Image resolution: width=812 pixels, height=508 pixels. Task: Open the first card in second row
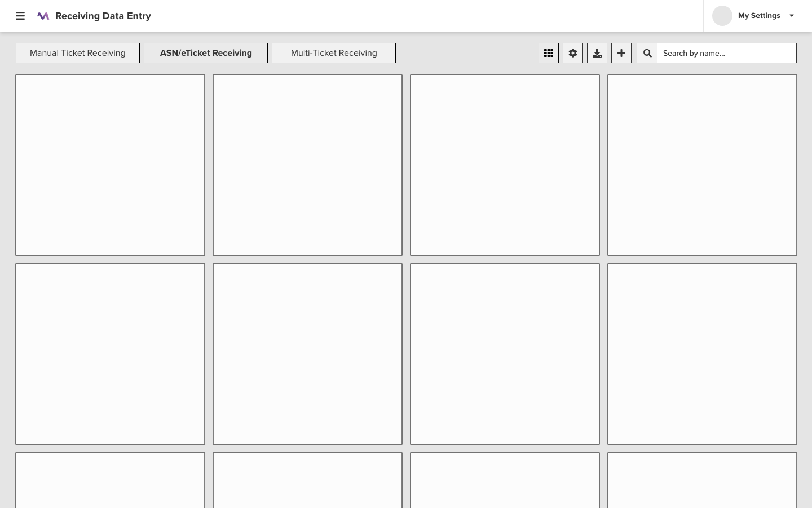(x=110, y=354)
